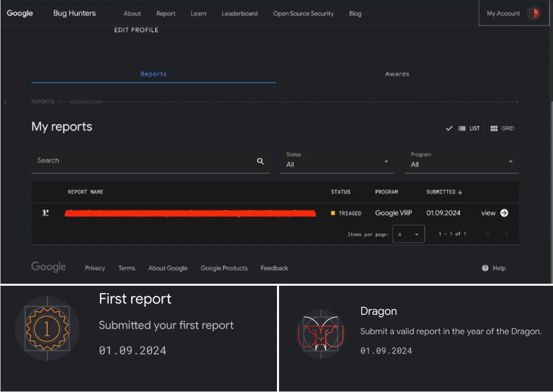Viewport: 553px width, 392px height.
Task: Click the 01.09.2024 date in report row
Action: point(443,213)
